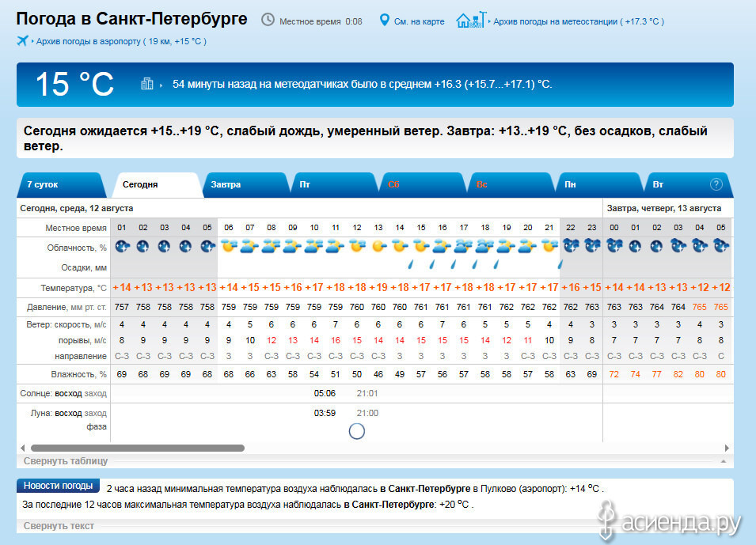Viewport: 756px width, 545px height.
Task: Click the large 15 °C temperature reading
Action: pos(74,85)
